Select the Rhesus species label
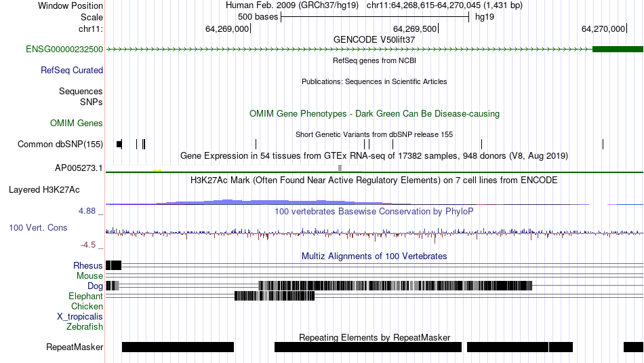The height and width of the screenshot is (363, 644). tap(88, 265)
